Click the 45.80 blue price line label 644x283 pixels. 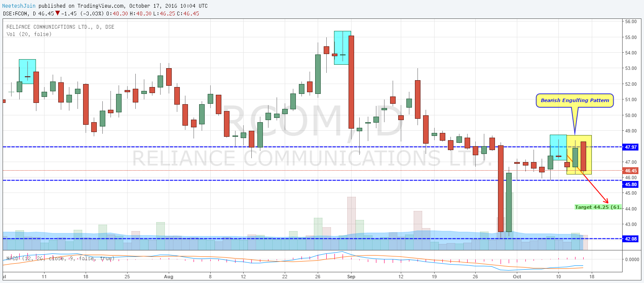tap(631, 184)
